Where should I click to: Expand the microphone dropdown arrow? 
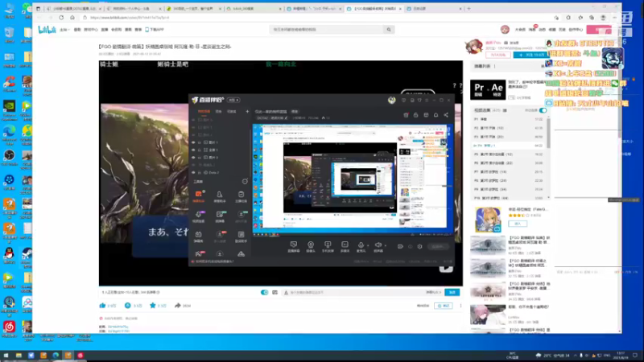368,246
